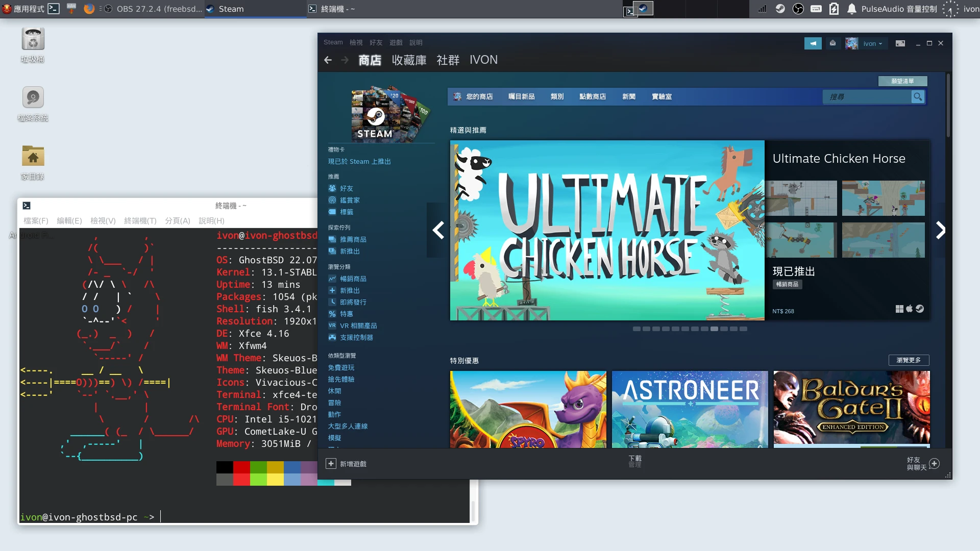Click the plus icon for 新增遊戲
The height and width of the screenshot is (551, 980).
331,463
